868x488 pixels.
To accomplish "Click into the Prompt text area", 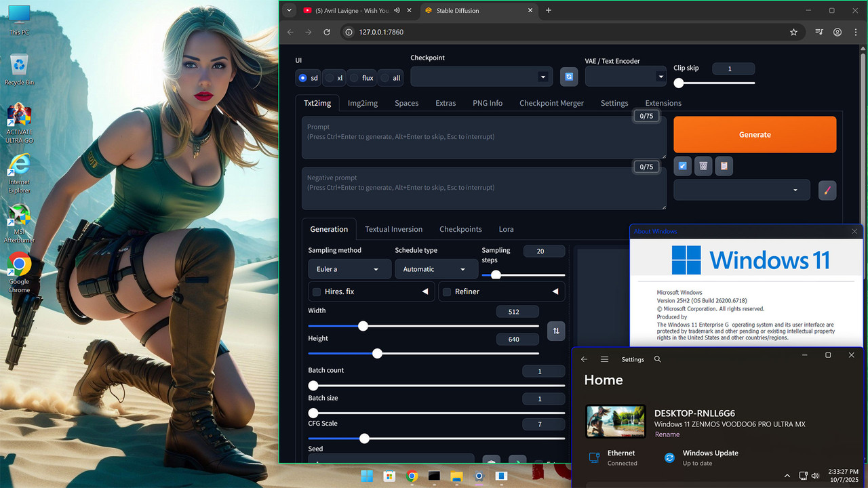I will tap(484, 138).
